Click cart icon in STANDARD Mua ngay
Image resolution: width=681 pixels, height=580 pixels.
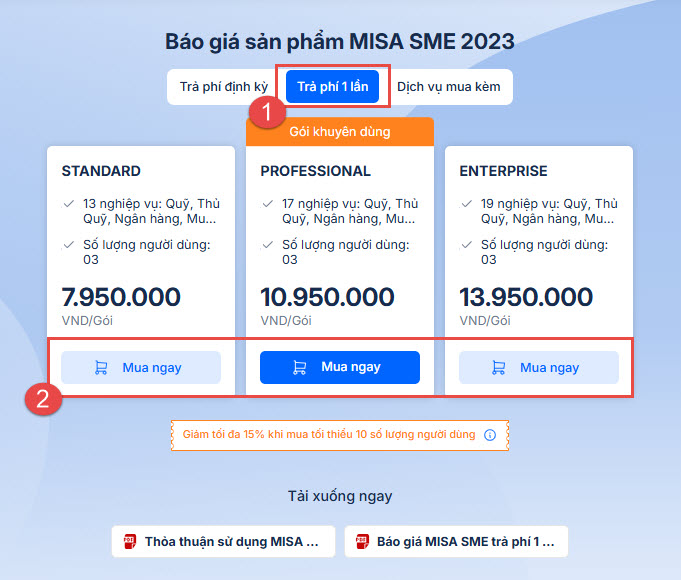pos(101,367)
